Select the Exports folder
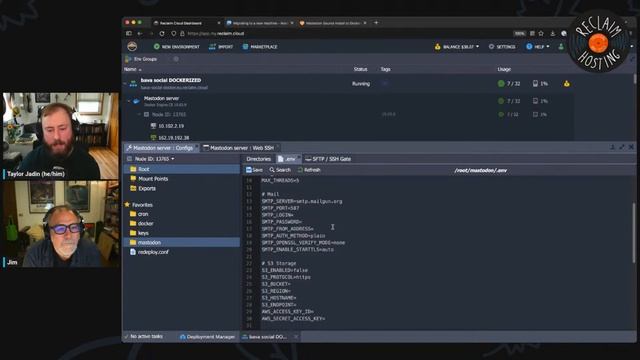This screenshot has height=360, width=640. (143, 189)
